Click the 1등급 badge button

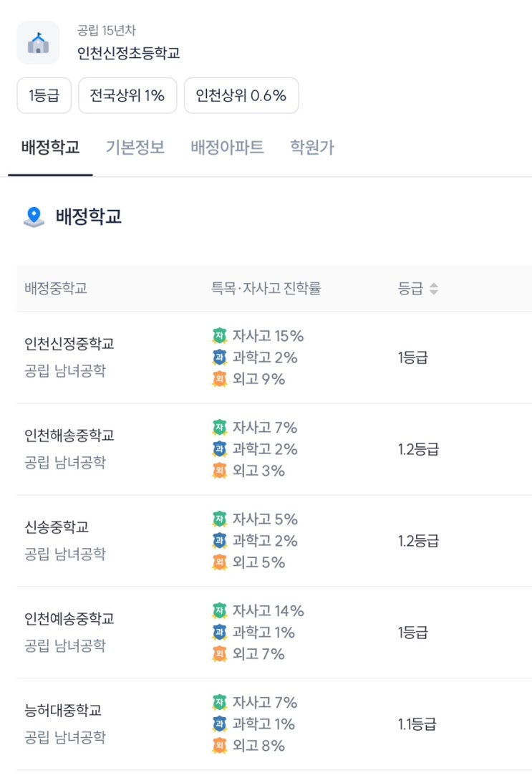44,95
